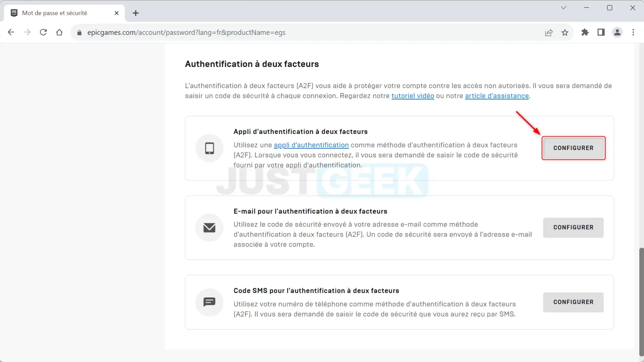The width and height of the screenshot is (644, 362).
Task: Select the Mot de passe et sécurité tab
Action: pos(64,13)
